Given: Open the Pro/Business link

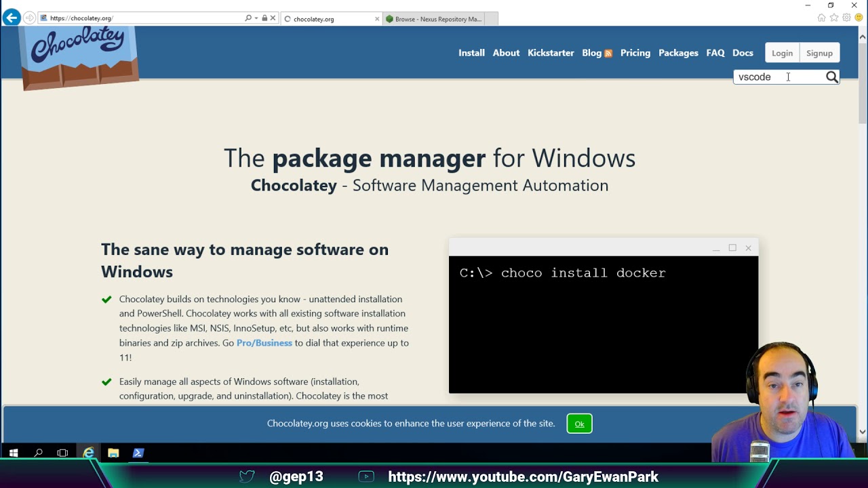Looking at the screenshot, I should pyautogui.click(x=264, y=343).
